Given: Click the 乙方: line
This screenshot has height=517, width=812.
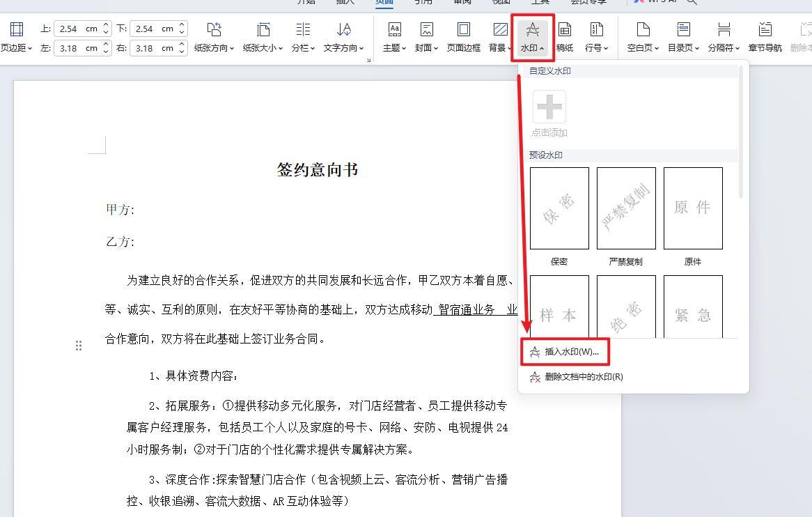Looking at the screenshot, I should (120, 241).
